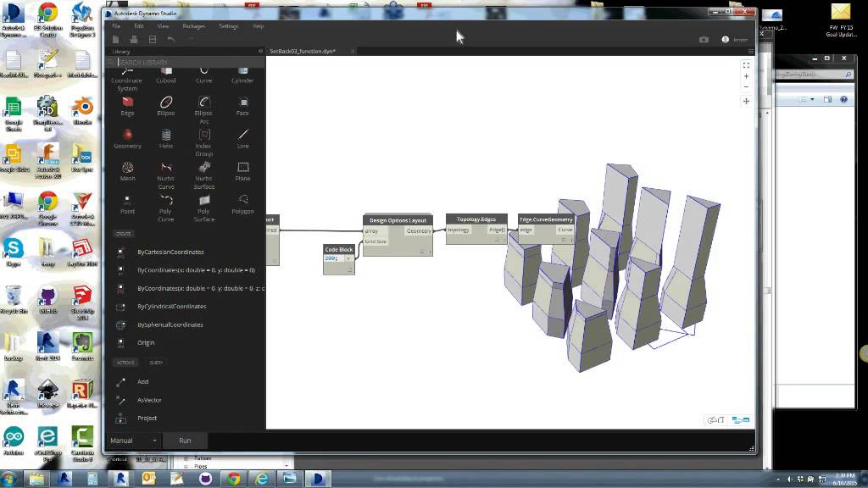
Task: Open the Poly Surface category
Action: pos(203,208)
